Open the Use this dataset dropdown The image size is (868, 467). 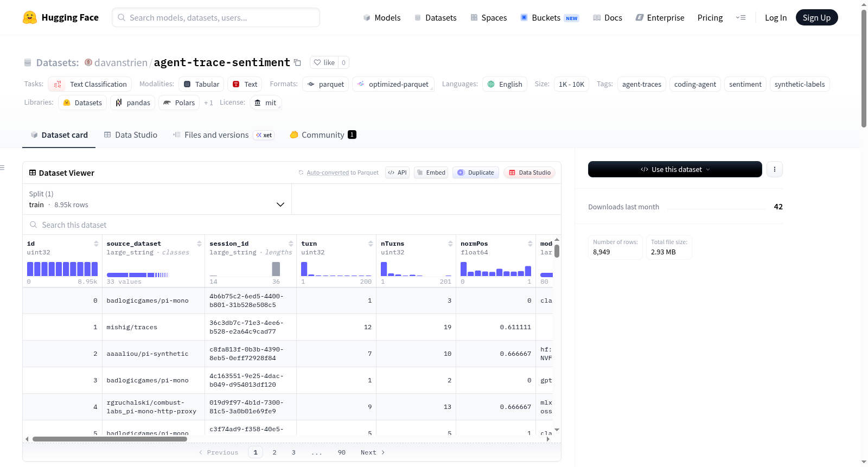point(675,169)
